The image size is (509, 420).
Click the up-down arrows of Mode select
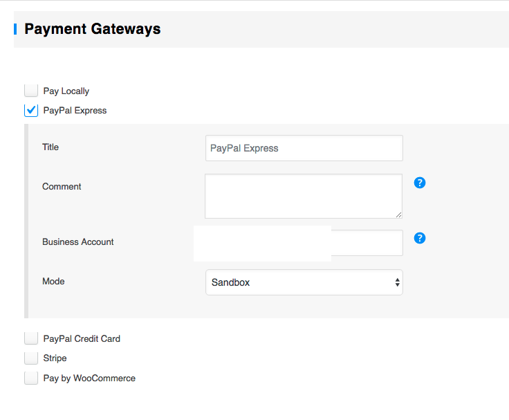click(397, 282)
